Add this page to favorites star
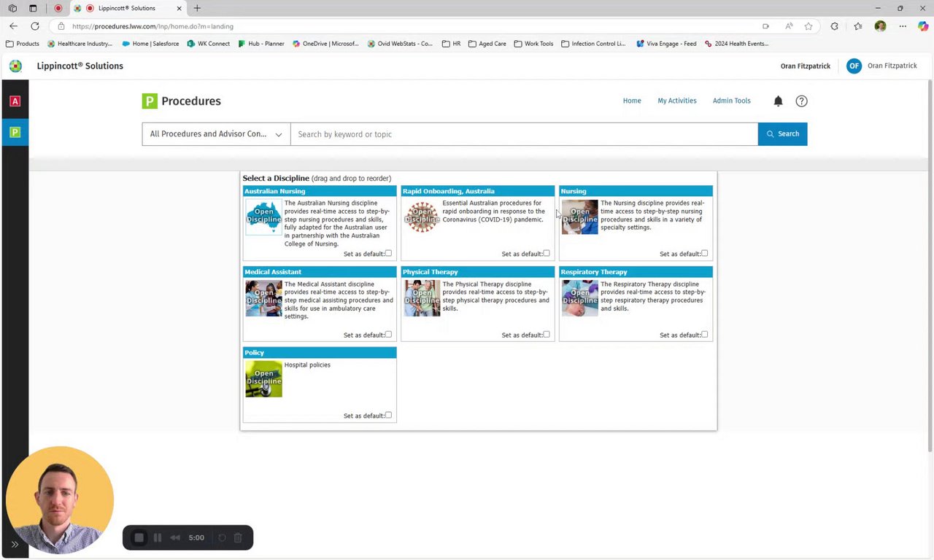934x560 pixels. click(808, 26)
